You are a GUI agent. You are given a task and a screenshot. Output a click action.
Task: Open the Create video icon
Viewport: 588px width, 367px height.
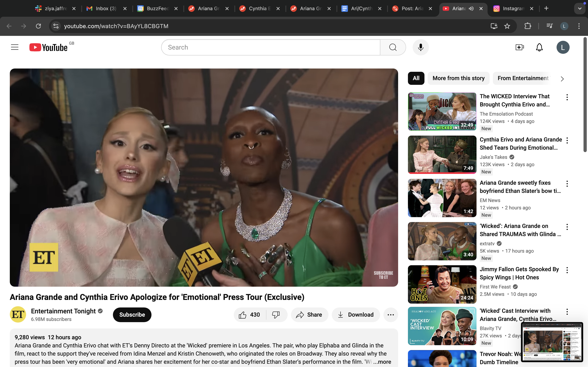519,47
